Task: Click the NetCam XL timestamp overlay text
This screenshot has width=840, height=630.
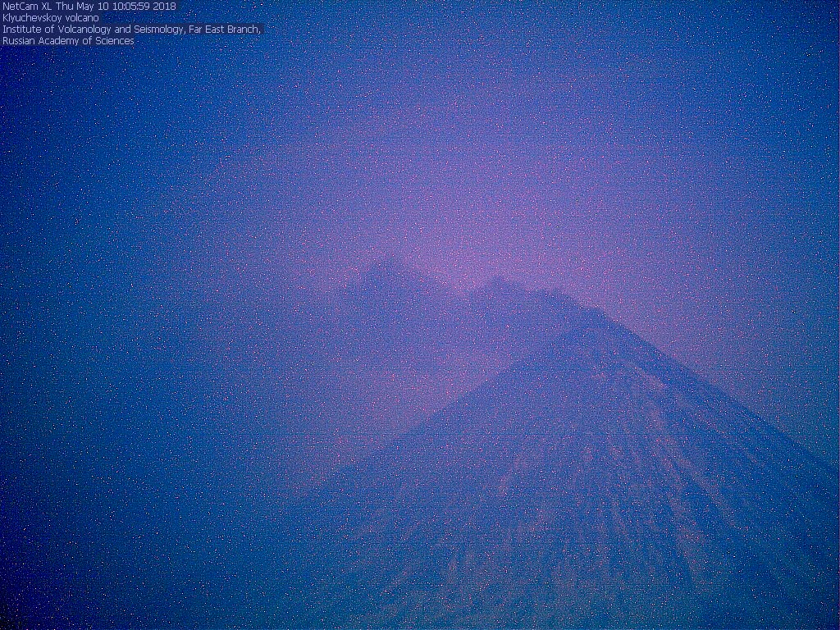Action: [89, 7]
